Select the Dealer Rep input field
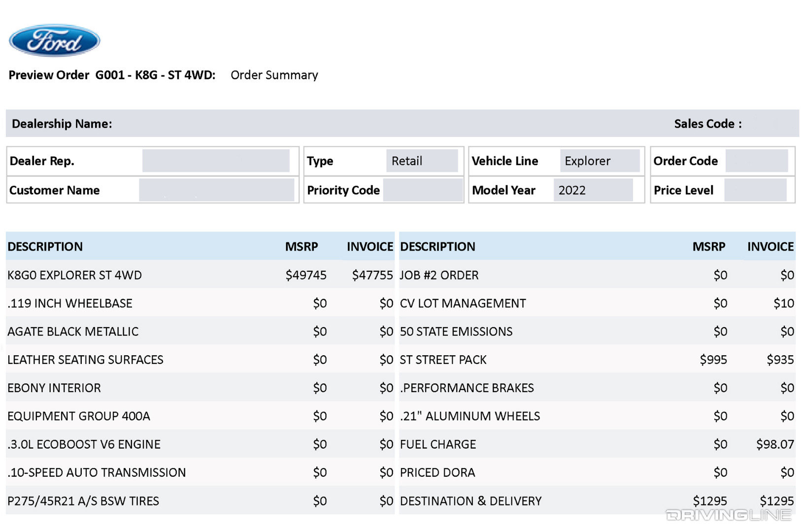804x532 pixels. 217,160
